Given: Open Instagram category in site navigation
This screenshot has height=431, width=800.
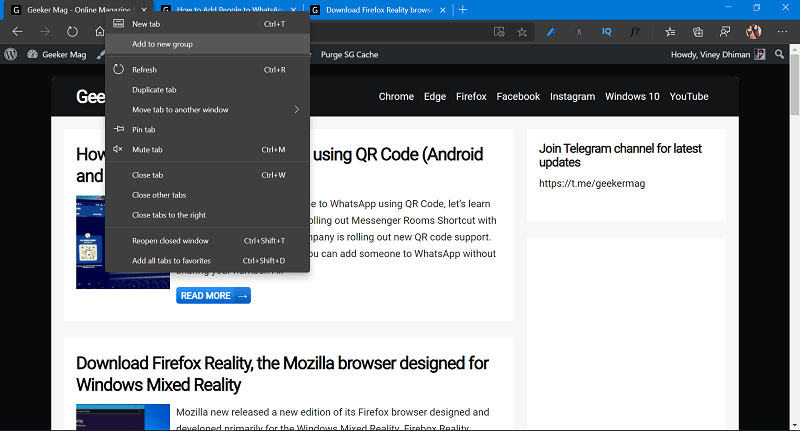Looking at the screenshot, I should pos(572,96).
